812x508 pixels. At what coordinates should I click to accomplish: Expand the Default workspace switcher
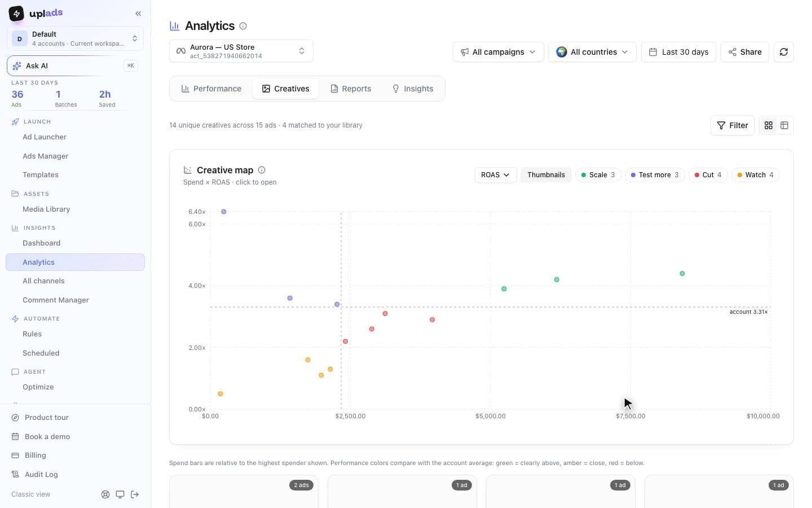pos(75,38)
